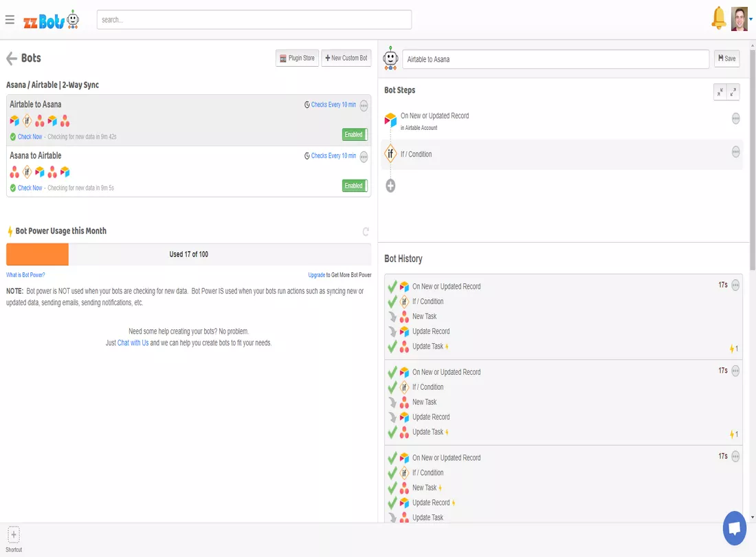Screen dimensions: 756x557
Task: Expand all Bot Steps
Action: [733, 92]
